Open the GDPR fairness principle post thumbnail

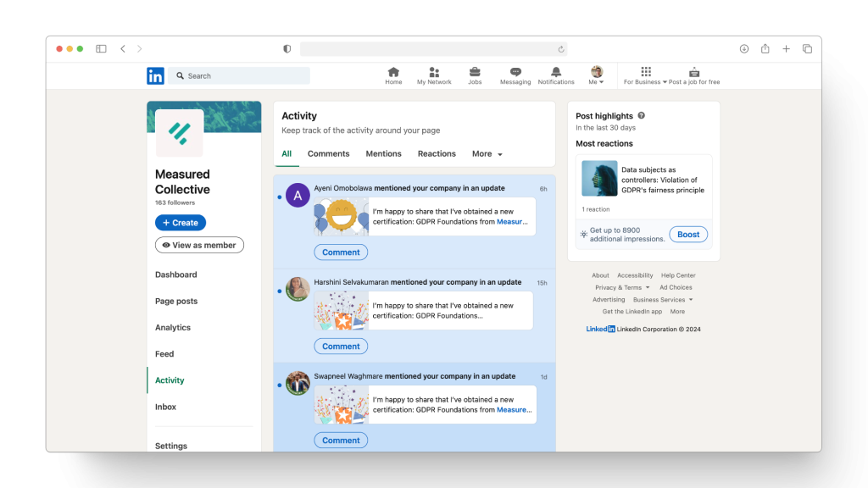599,179
